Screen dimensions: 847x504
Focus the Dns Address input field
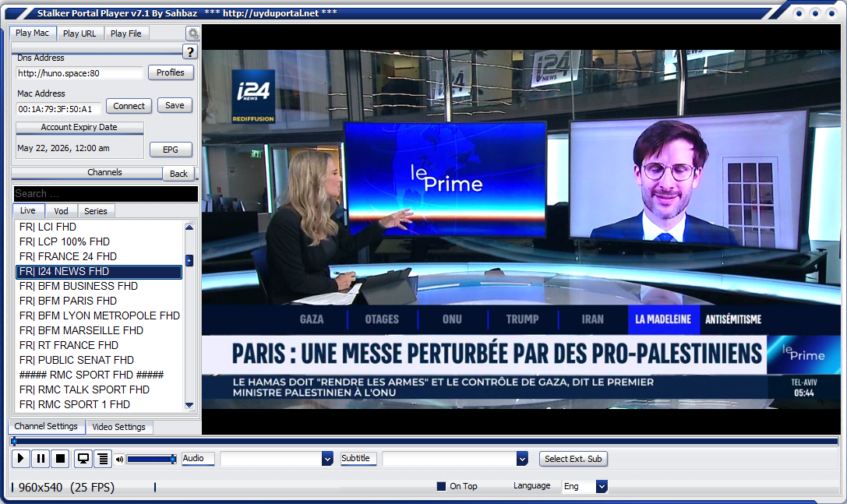click(x=79, y=73)
